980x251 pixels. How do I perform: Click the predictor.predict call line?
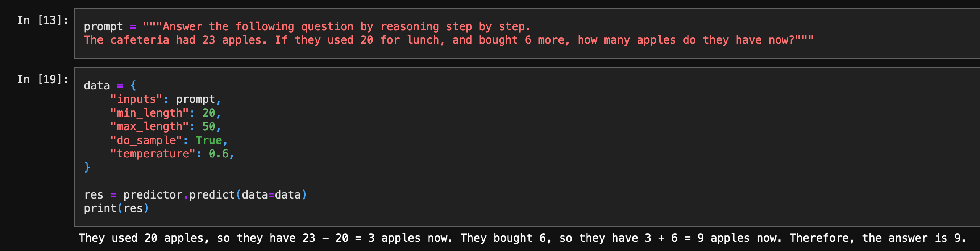(x=195, y=195)
